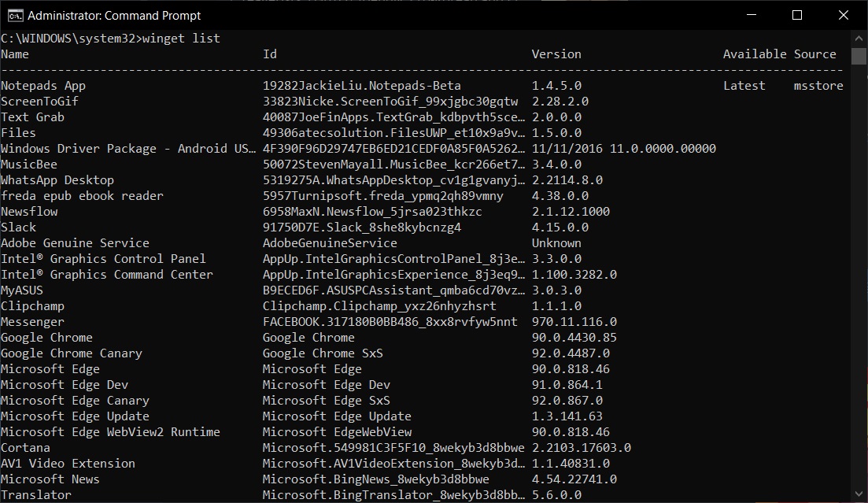Click the 'Unknown' version value
Screen dimensions: 868x503
tap(556, 243)
